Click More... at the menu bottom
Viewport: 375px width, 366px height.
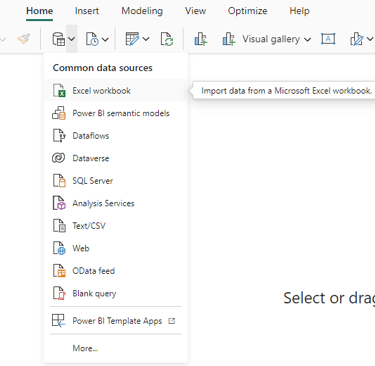pyautogui.click(x=85, y=348)
